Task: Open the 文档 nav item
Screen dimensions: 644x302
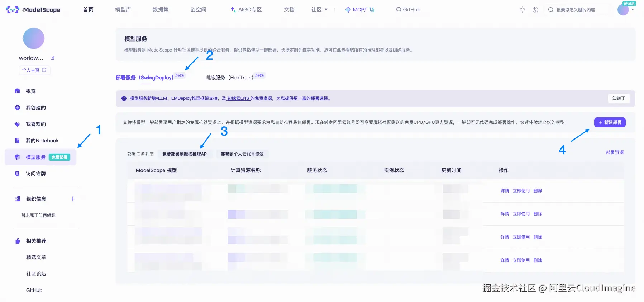Action: [x=289, y=10]
